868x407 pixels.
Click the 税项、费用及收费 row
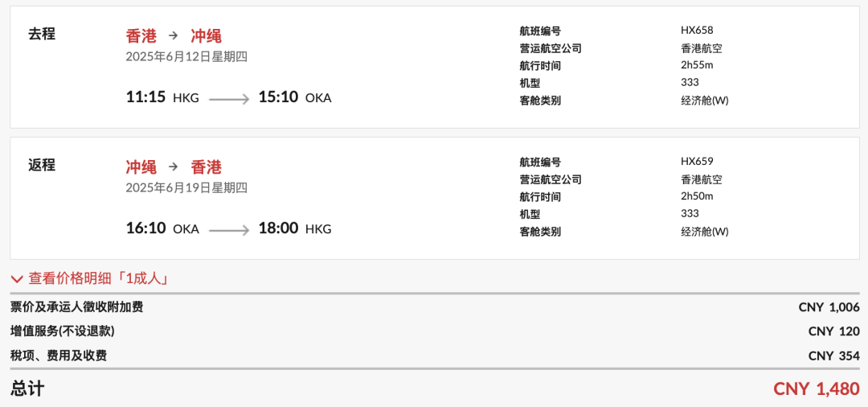tap(435, 356)
